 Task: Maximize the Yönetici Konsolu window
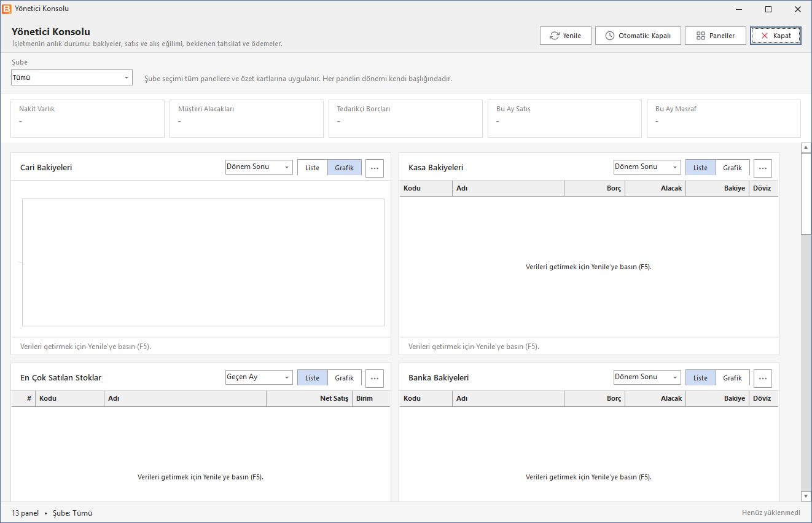769,9
